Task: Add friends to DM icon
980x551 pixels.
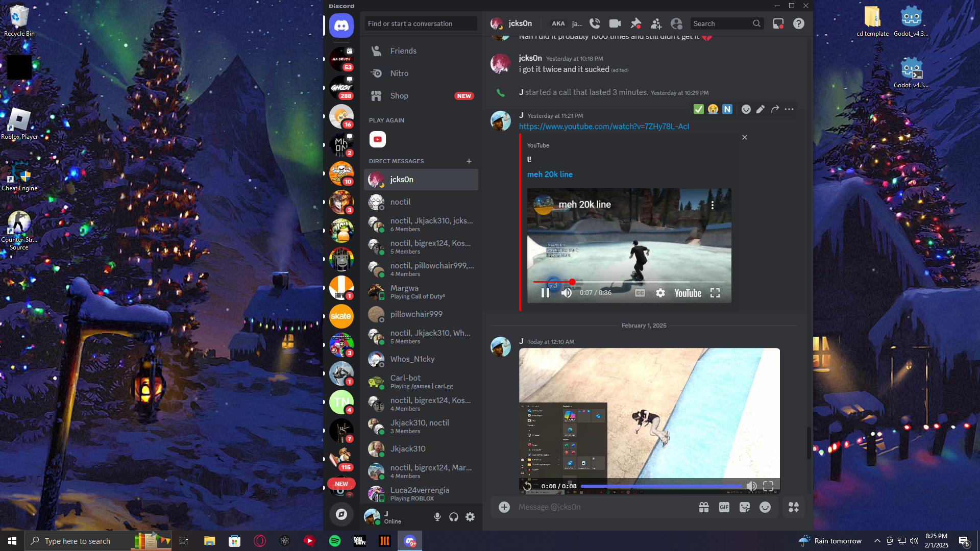Action: click(656, 23)
